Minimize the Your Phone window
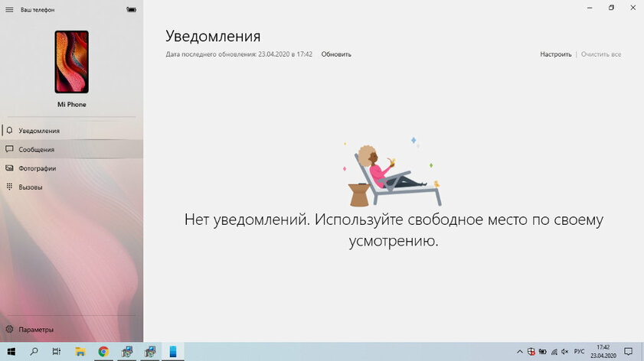 [x=590, y=8]
